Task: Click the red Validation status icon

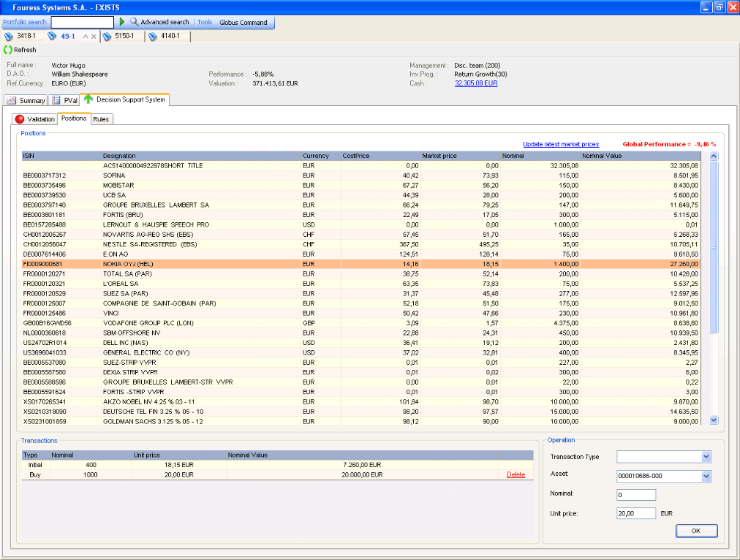Action: (x=19, y=119)
